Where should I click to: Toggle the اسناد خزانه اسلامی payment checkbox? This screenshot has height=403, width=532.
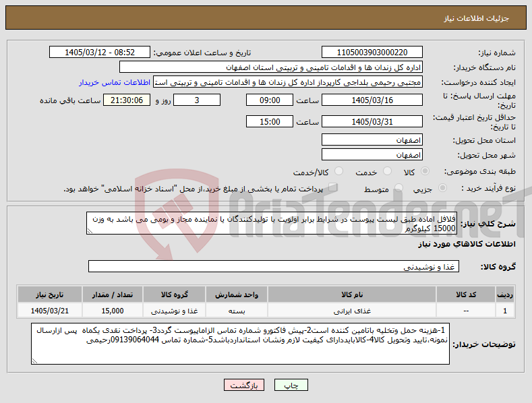click(333, 187)
